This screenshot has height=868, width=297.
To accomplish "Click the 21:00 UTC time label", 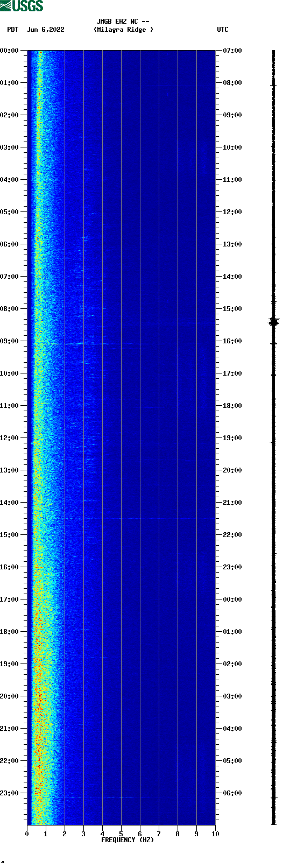I will point(232,503).
